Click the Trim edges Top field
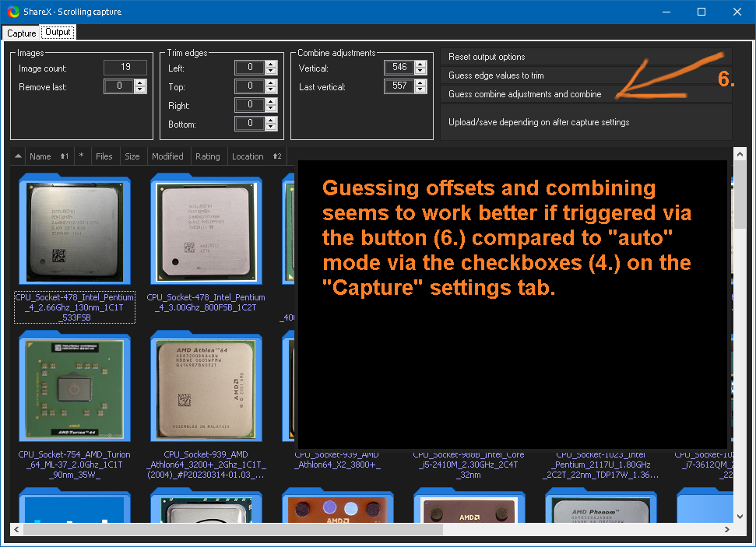 (x=250, y=86)
